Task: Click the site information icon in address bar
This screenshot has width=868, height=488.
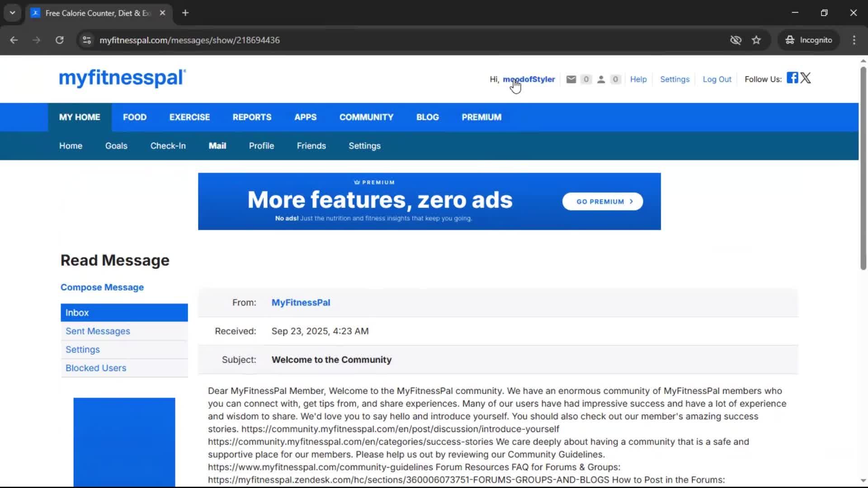Action: (87, 40)
